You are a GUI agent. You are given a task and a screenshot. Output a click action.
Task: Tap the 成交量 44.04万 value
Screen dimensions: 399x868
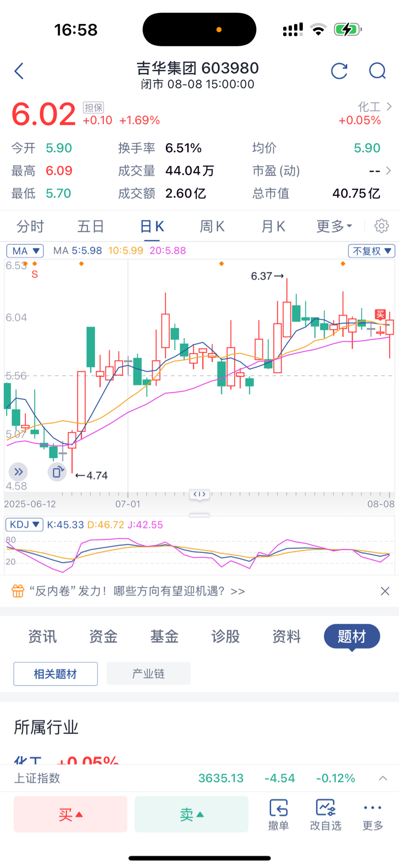point(190,171)
